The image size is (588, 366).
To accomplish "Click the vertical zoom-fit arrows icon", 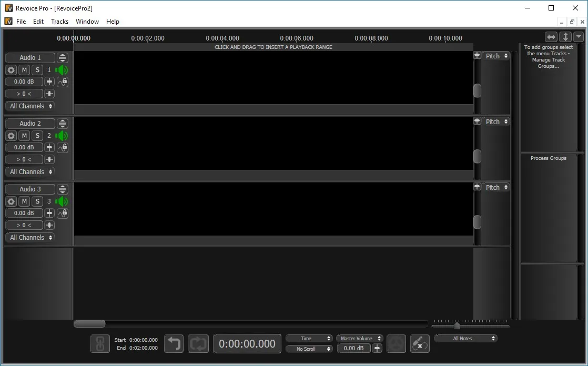I will click(565, 37).
